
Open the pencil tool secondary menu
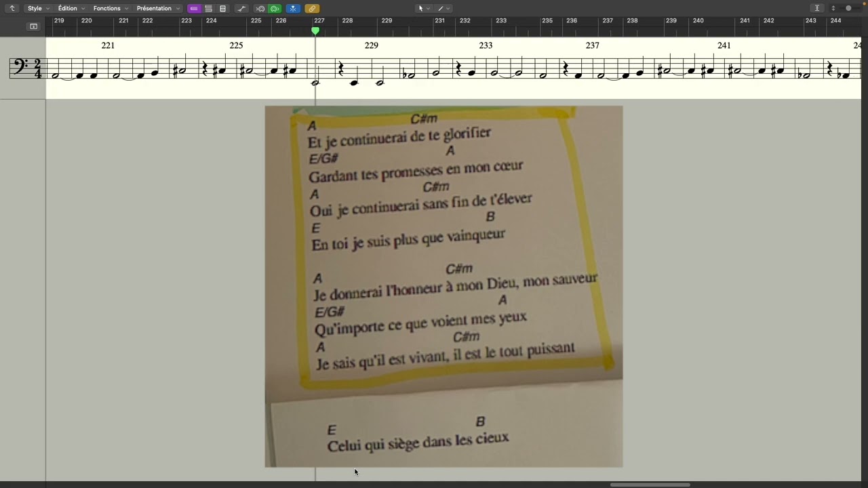click(x=444, y=8)
